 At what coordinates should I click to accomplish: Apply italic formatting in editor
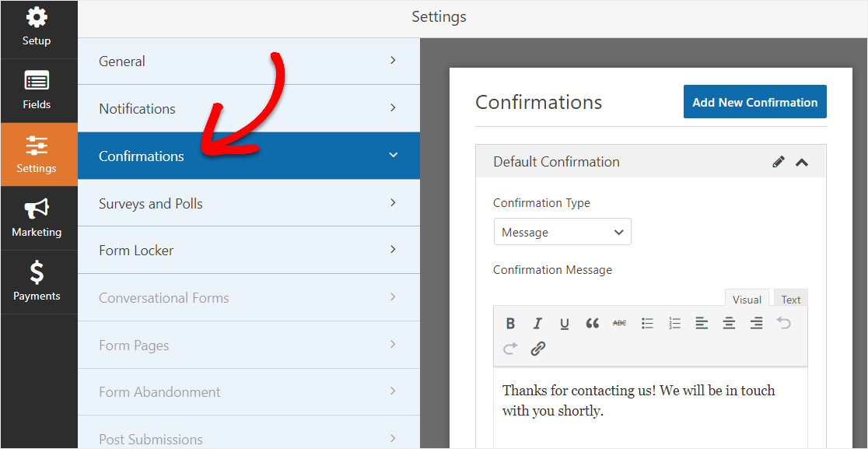[537, 323]
